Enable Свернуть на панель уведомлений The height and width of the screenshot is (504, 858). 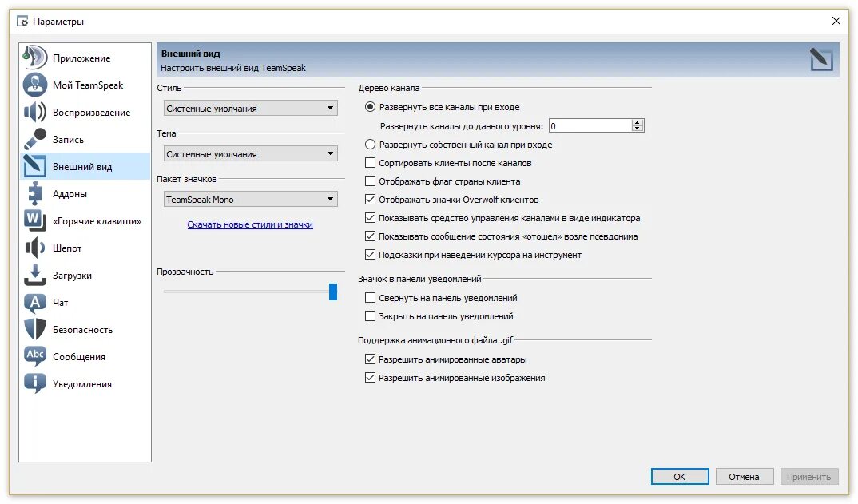371,298
